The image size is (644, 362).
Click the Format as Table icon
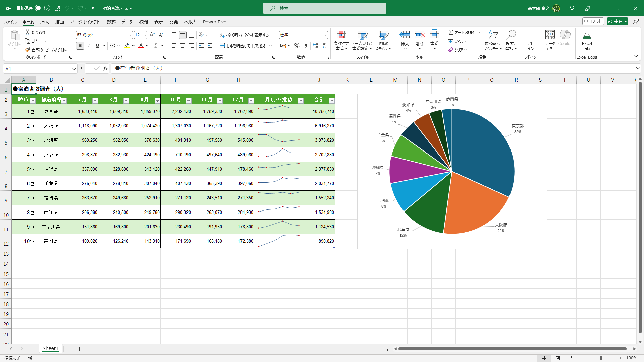point(362,35)
